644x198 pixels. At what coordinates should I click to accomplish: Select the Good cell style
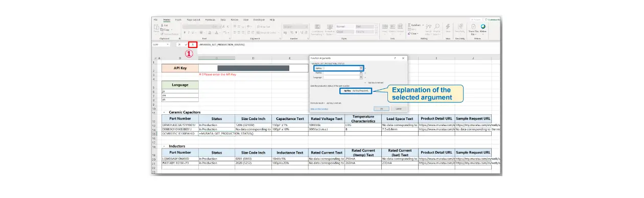(345, 32)
